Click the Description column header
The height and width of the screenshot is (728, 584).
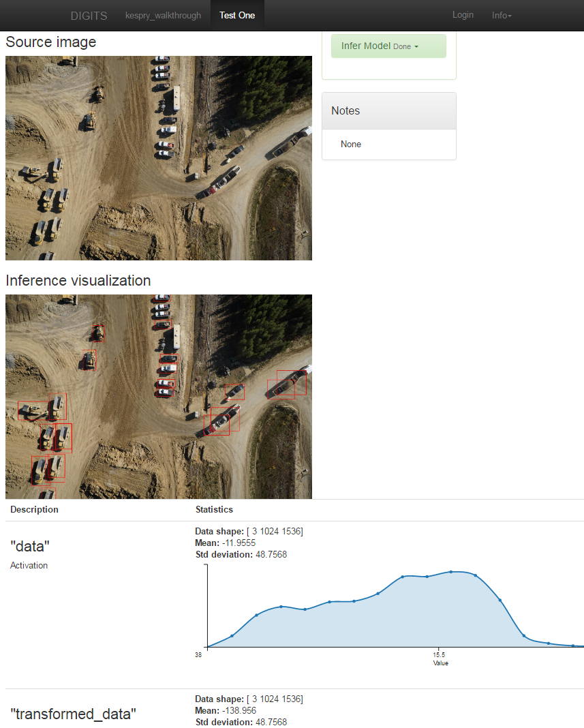coord(34,510)
